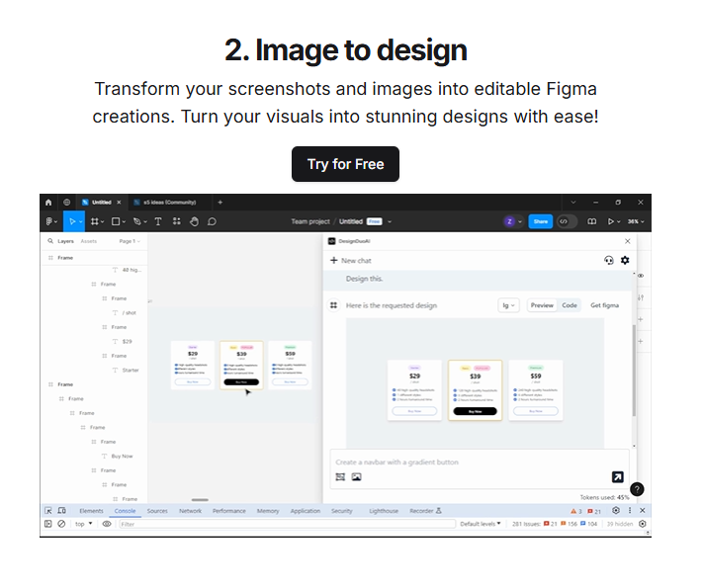The image size is (702, 588).
Task: Open the Figma home icon
Action: pos(48,203)
